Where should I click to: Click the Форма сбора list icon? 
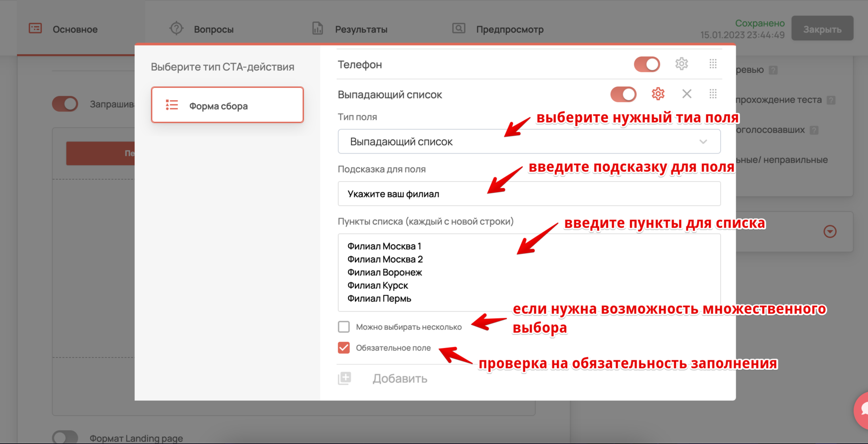(172, 105)
